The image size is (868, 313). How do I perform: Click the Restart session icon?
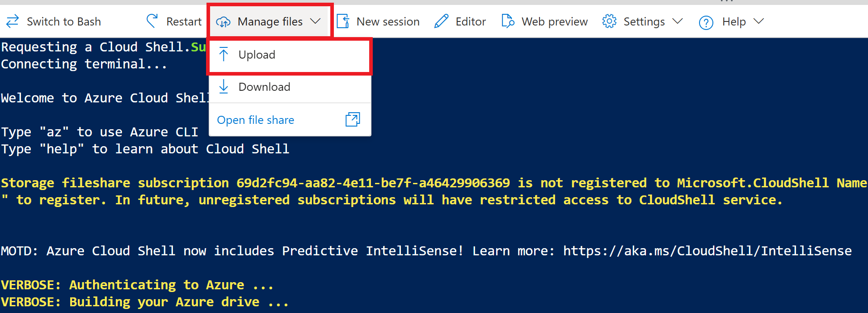[x=152, y=21]
